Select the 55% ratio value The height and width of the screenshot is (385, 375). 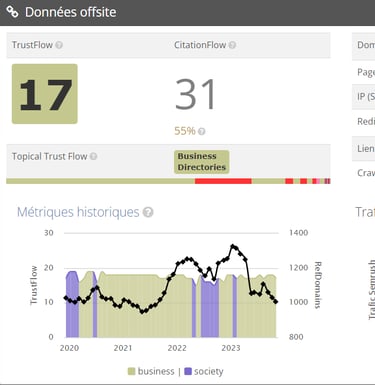tap(185, 131)
